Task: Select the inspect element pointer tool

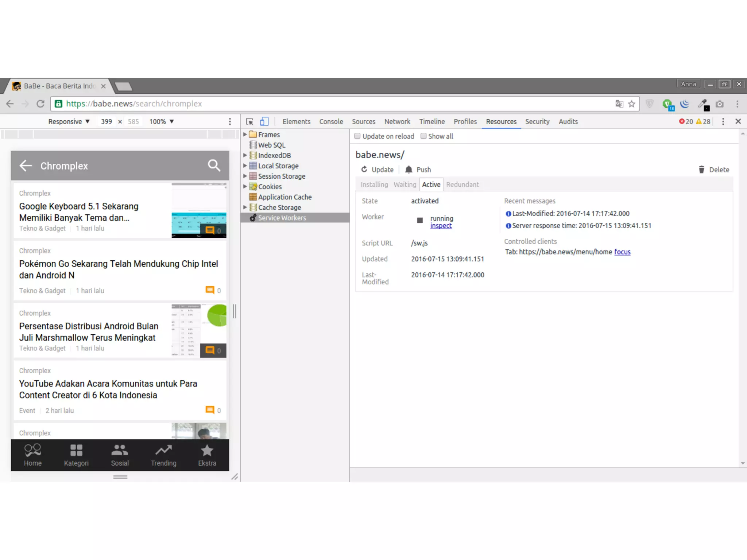Action: tap(249, 121)
